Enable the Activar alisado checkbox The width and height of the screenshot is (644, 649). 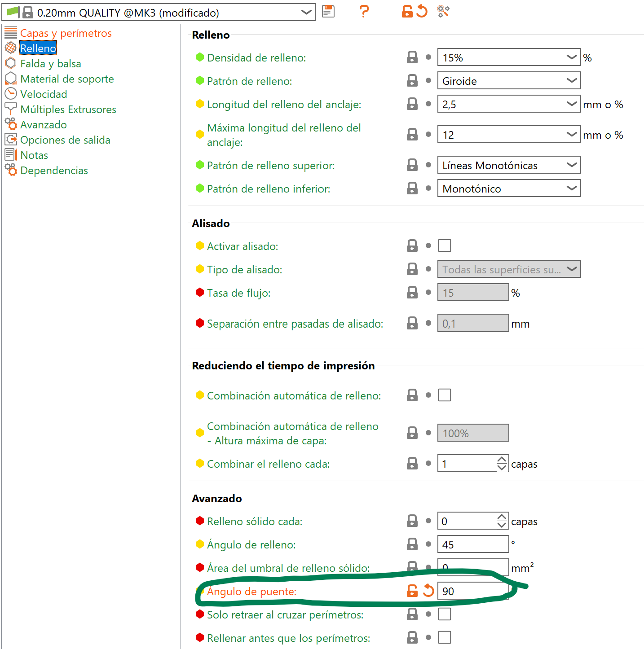(445, 246)
